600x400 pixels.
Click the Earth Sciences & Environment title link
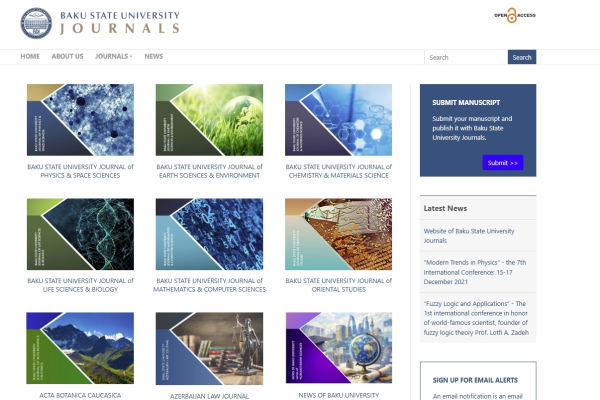(x=209, y=171)
